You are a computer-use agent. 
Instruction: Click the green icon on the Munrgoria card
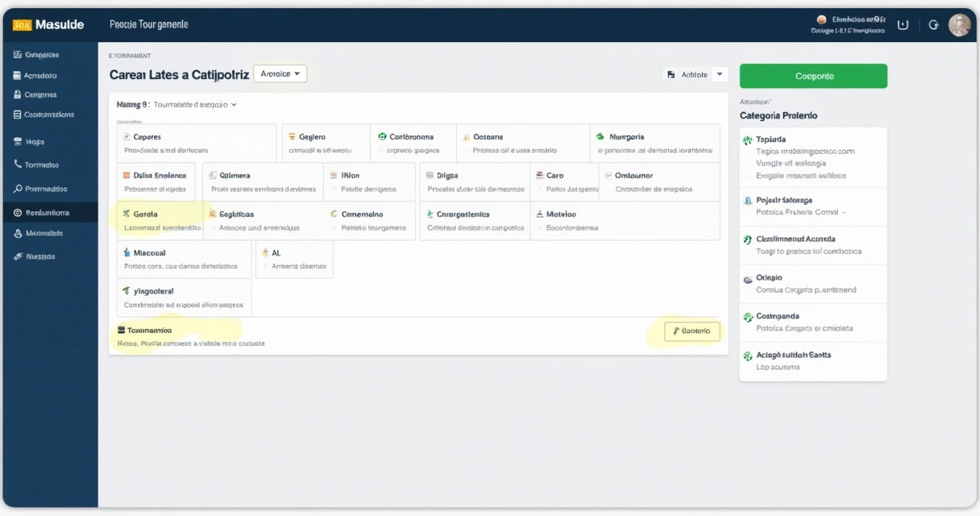pos(600,137)
